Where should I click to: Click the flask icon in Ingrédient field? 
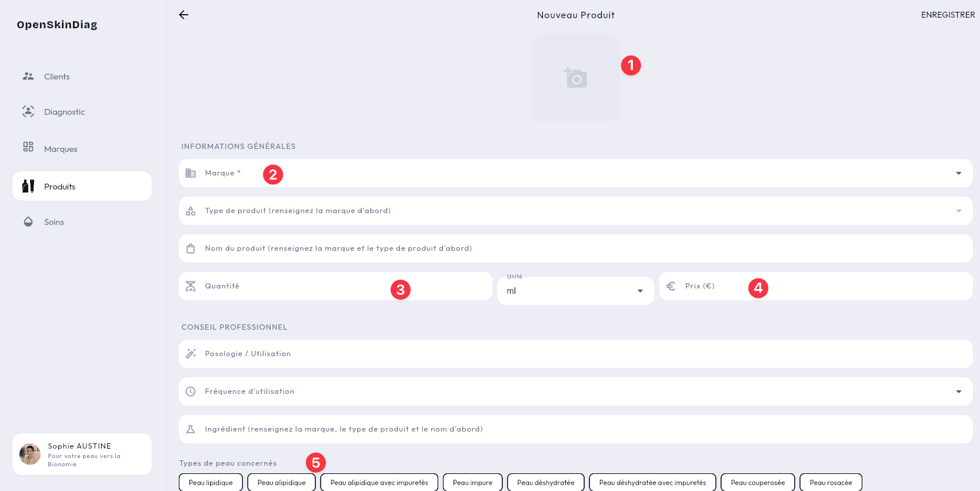(x=191, y=429)
